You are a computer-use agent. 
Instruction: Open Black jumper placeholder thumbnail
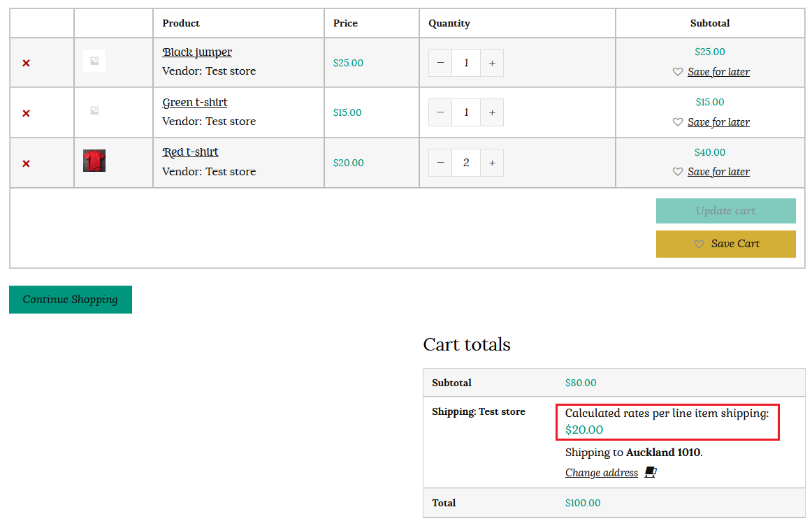94,61
